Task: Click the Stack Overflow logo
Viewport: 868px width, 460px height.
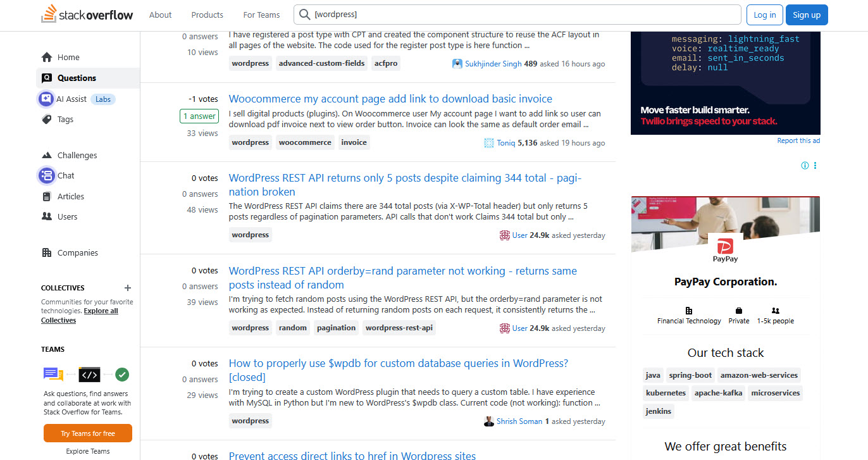Action: point(87,15)
